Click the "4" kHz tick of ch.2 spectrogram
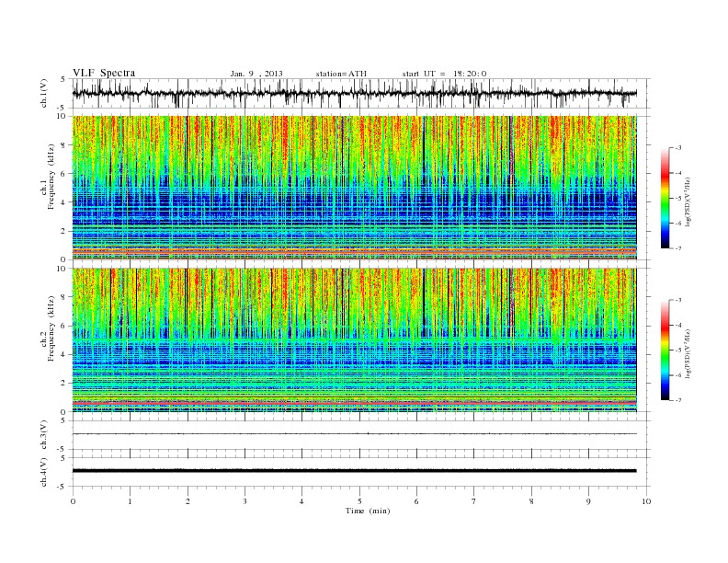728x563 pixels. 63,354
